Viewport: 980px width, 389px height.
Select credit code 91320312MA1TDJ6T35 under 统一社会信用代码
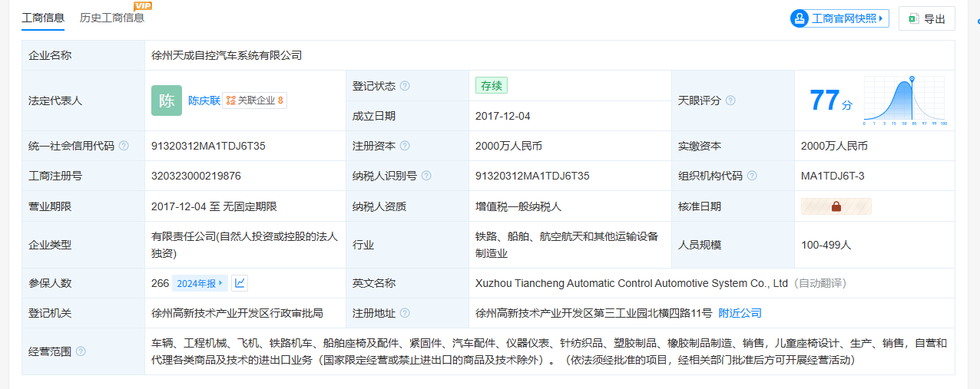pos(209,146)
